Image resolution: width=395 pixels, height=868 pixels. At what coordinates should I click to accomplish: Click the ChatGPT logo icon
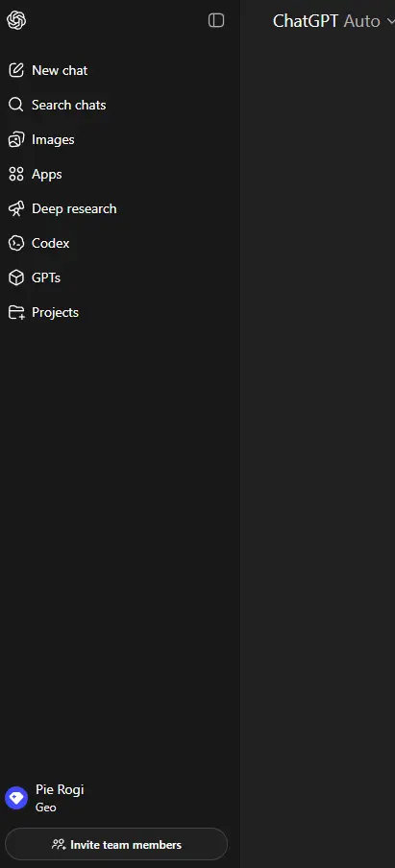click(16, 20)
